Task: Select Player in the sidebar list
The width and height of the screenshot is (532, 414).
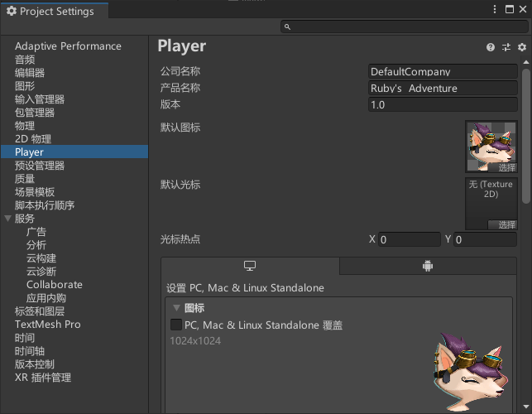Action: pos(74,152)
